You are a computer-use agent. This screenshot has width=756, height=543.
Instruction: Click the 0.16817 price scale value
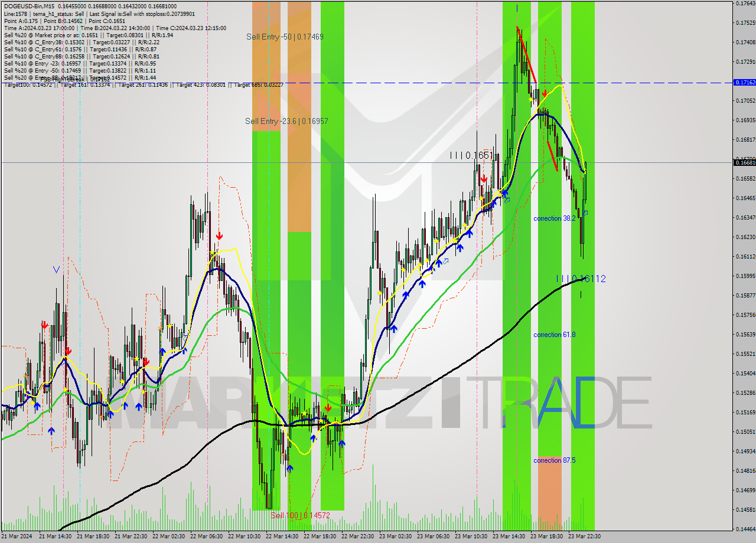745,140
